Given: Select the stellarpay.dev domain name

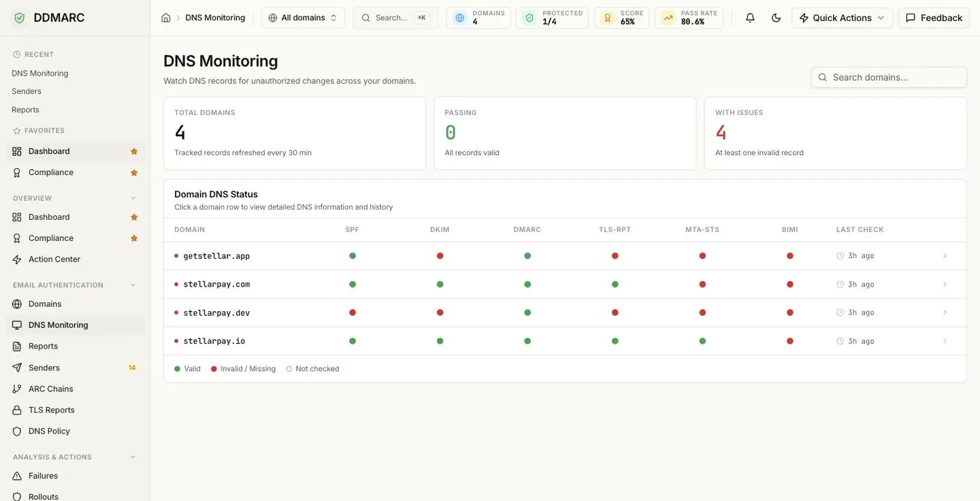Looking at the screenshot, I should coord(216,313).
